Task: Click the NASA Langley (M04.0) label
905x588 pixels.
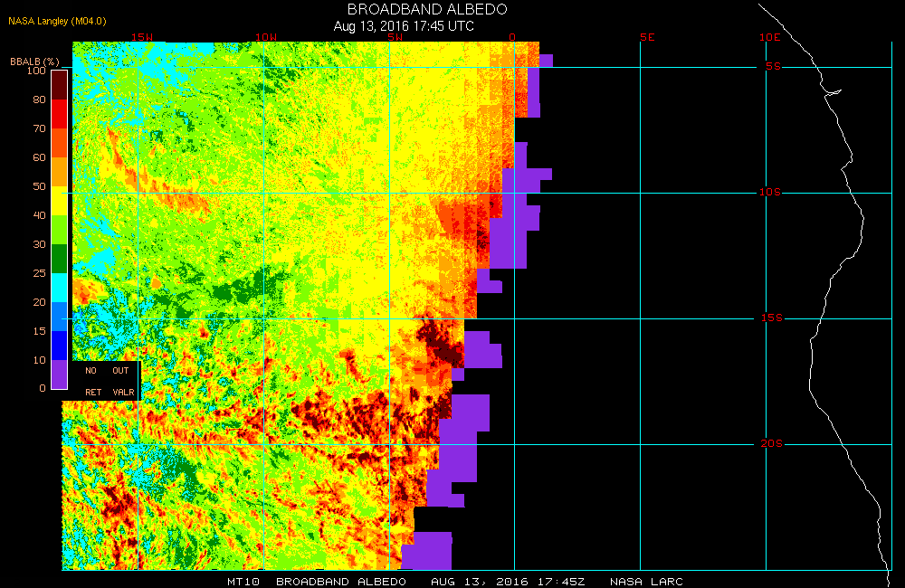Action: coord(57,22)
